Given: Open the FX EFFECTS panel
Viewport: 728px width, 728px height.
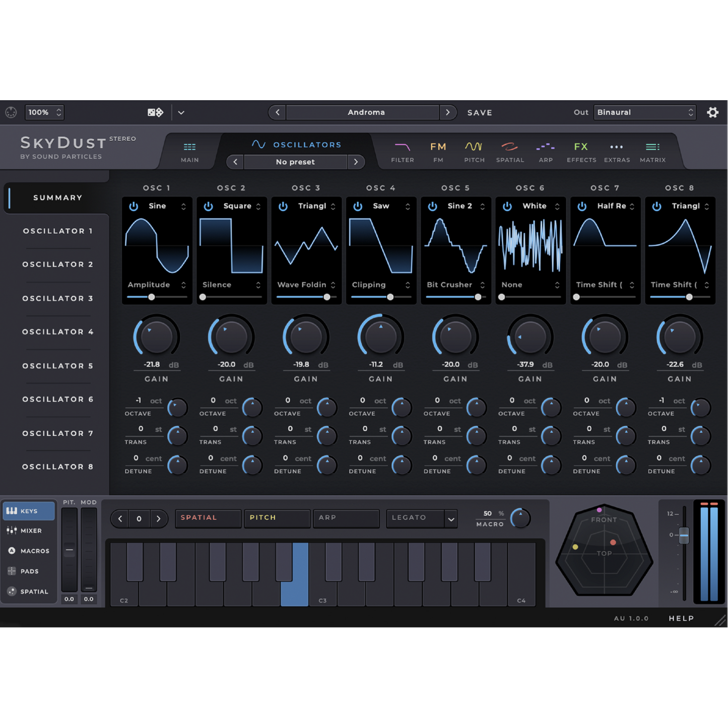Looking at the screenshot, I should coord(581,151).
